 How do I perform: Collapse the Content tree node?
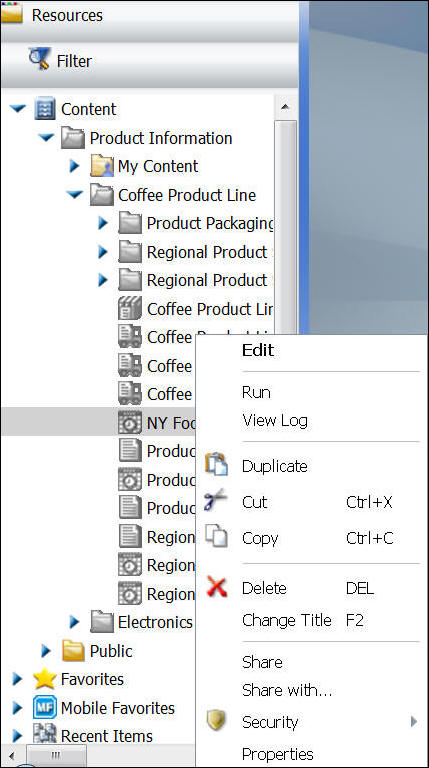18,109
